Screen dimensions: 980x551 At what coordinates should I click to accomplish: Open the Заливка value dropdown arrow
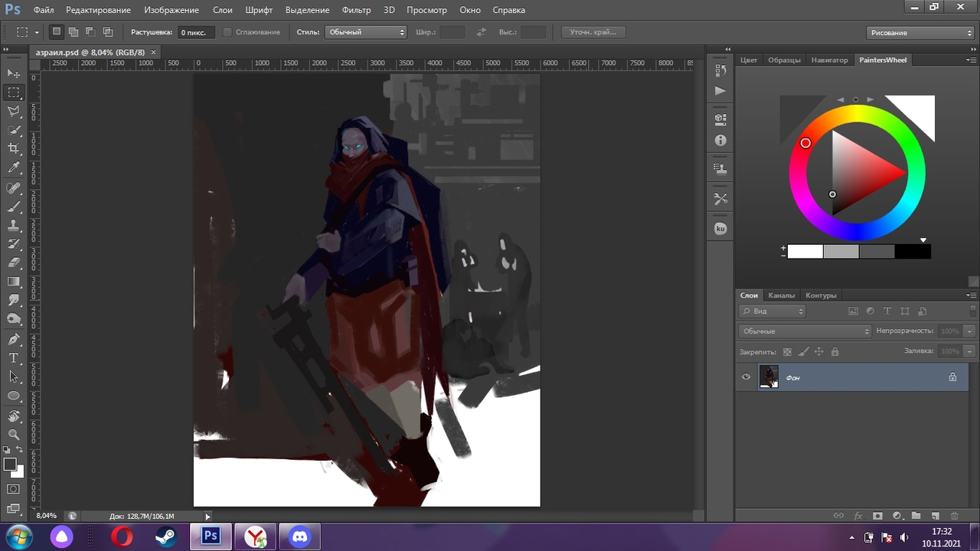(x=969, y=351)
